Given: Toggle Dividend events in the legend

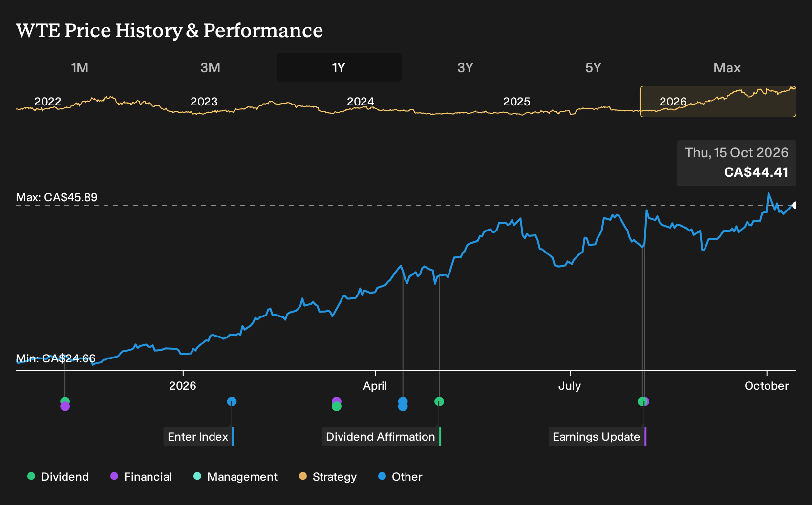Looking at the screenshot, I should (58, 476).
